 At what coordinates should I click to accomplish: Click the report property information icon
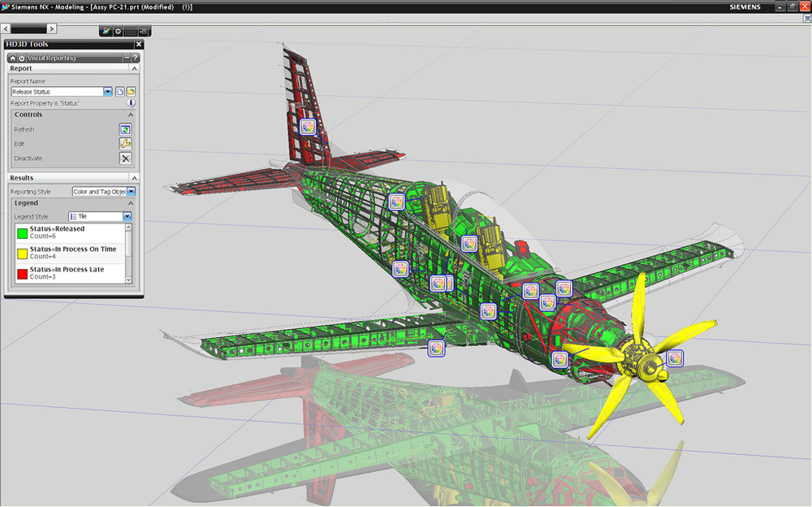tap(131, 103)
